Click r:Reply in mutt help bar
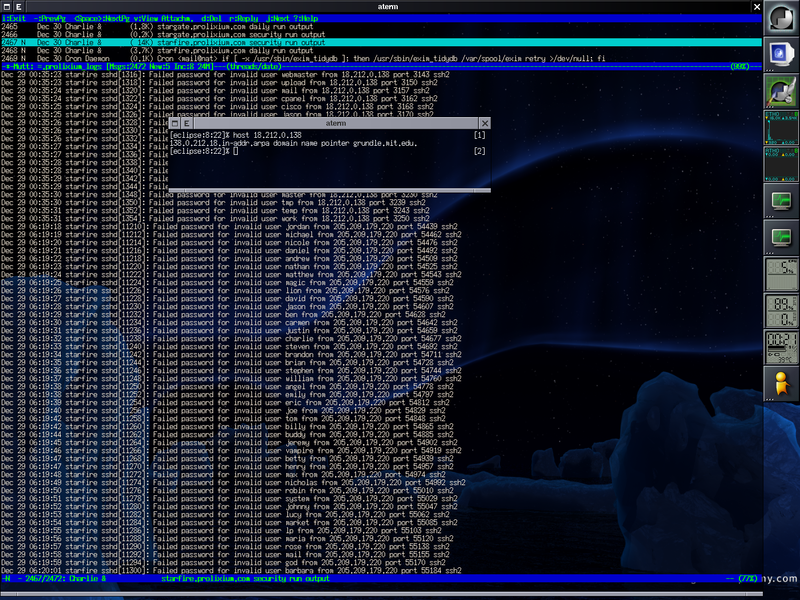 pos(244,18)
